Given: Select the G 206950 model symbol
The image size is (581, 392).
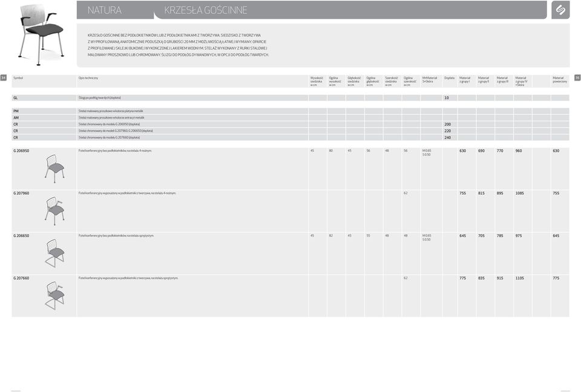Looking at the screenshot, I should tap(21, 151).
